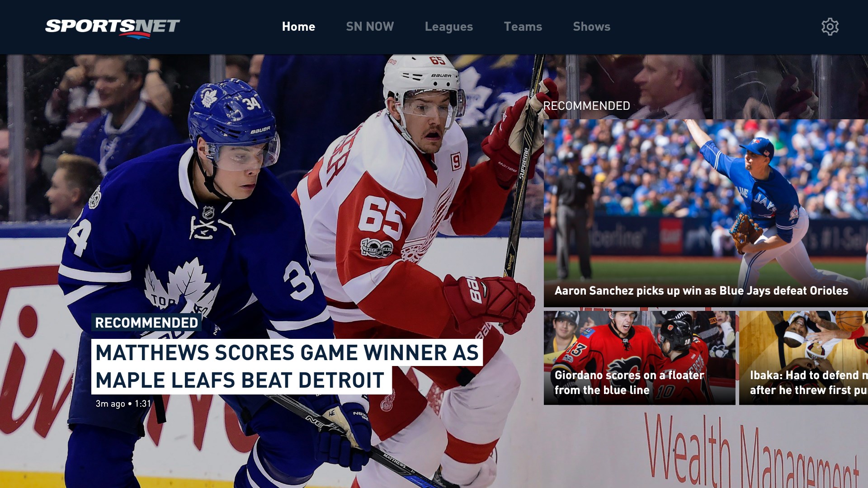Click the 3m ago timestamp
The width and height of the screenshot is (868, 488).
pos(110,404)
